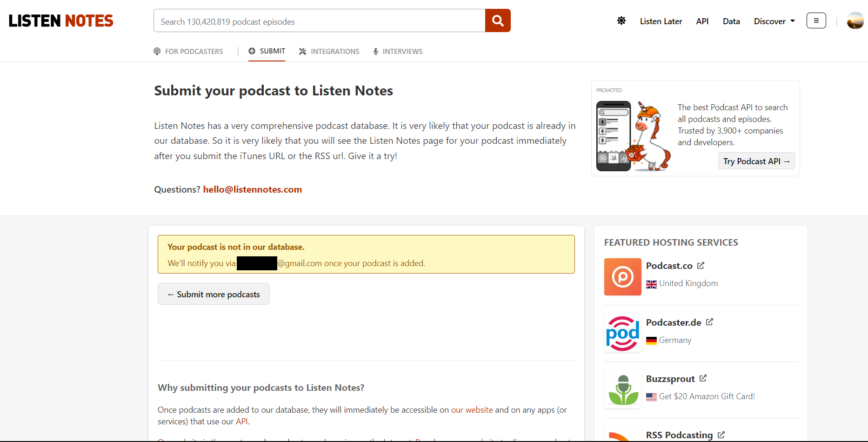Open the Podcast.co logo thumbnail

tap(623, 277)
